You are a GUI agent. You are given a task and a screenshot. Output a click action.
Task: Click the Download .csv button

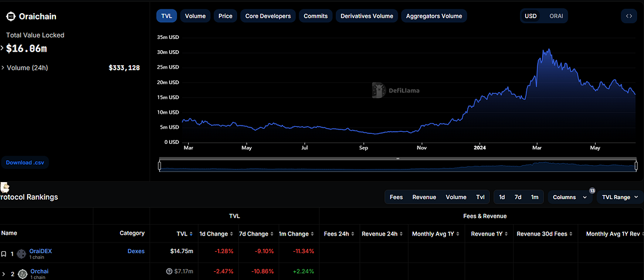click(25, 163)
